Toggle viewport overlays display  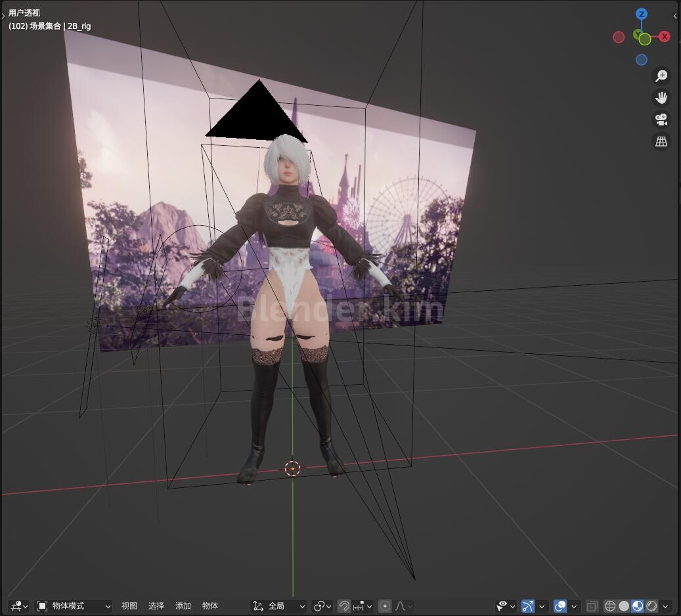560,606
